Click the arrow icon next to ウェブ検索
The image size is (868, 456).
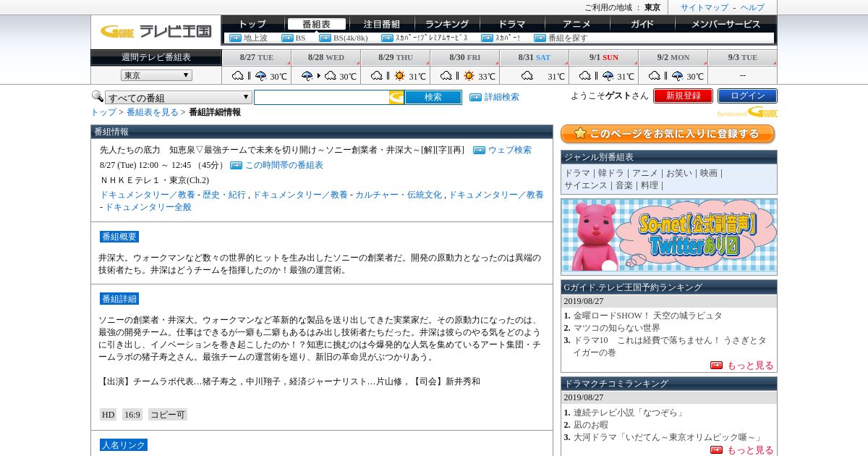click(x=479, y=150)
